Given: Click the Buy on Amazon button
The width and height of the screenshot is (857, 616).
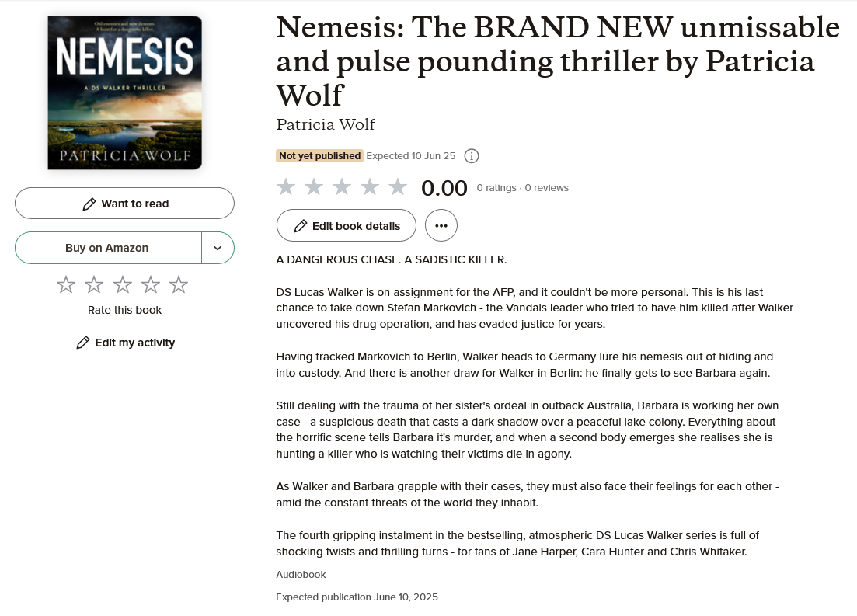Looking at the screenshot, I should tap(106, 248).
